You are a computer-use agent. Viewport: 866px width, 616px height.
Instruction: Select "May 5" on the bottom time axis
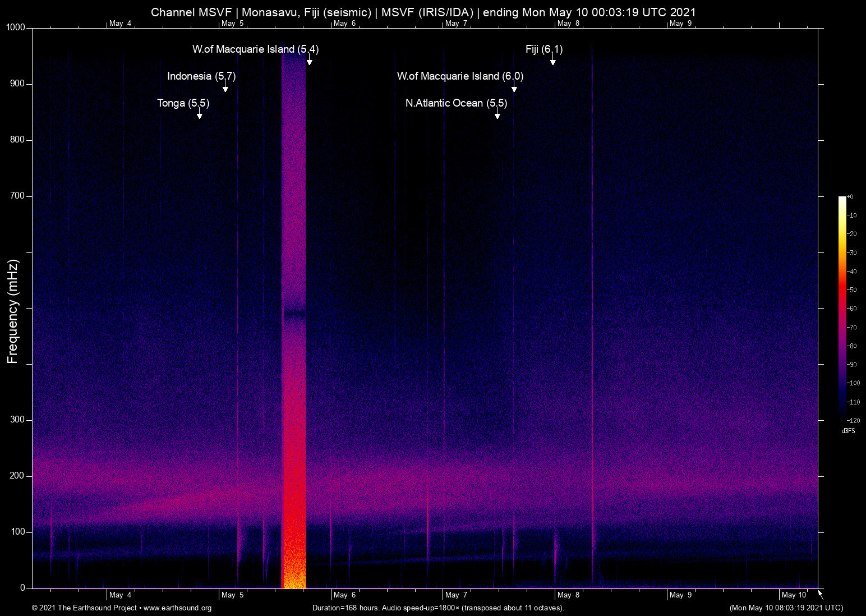tap(232, 595)
